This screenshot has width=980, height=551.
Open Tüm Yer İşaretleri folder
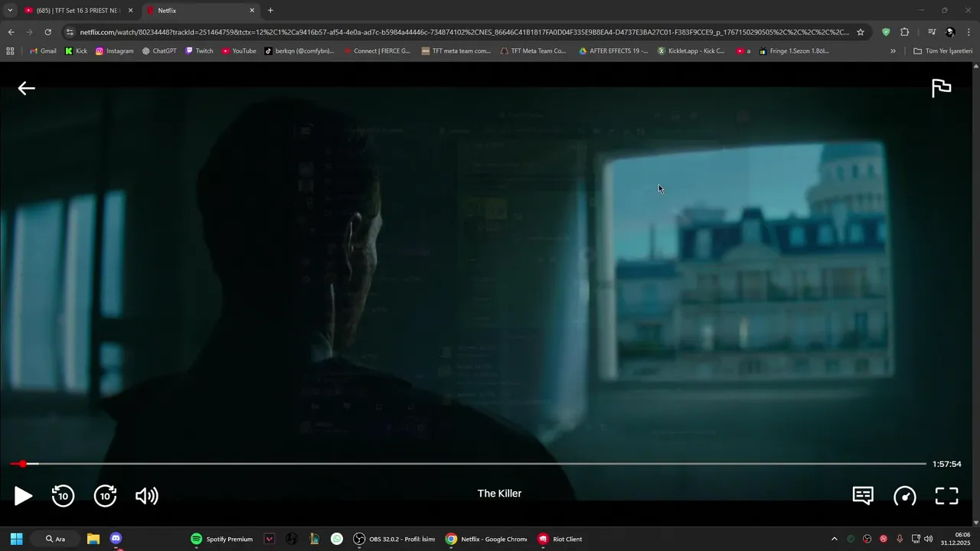942,51
